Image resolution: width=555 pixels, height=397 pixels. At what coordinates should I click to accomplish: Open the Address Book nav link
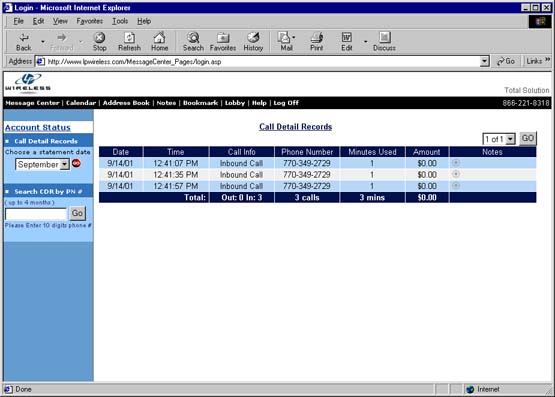click(126, 103)
